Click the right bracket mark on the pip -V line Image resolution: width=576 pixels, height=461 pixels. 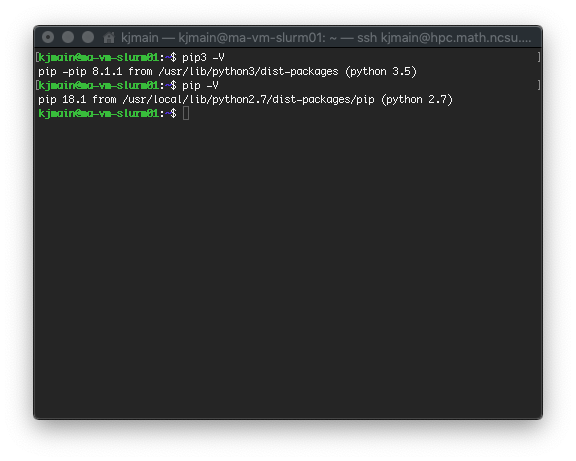point(539,85)
